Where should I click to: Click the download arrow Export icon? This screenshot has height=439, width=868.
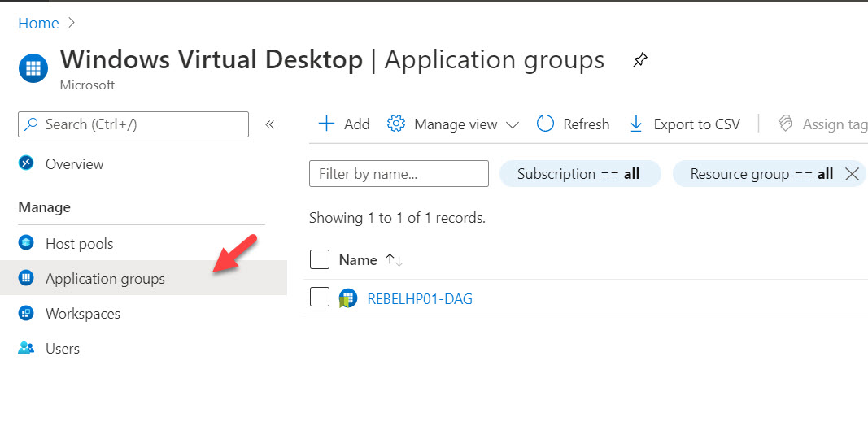click(636, 124)
